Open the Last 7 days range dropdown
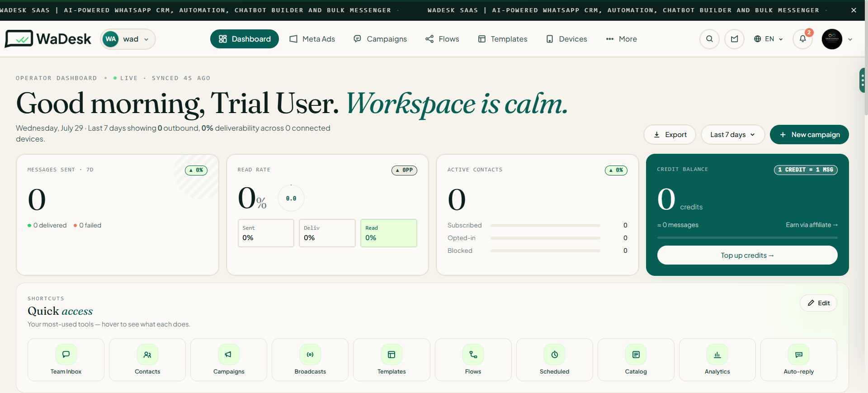Image resolution: width=868 pixels, height=393 pixels. click(x=732, y=134)
